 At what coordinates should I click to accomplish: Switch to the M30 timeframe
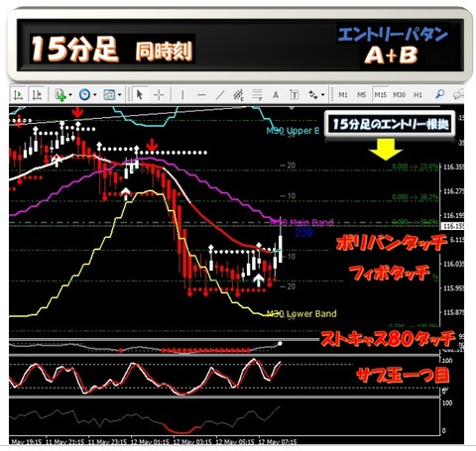[x=399, y=95]
